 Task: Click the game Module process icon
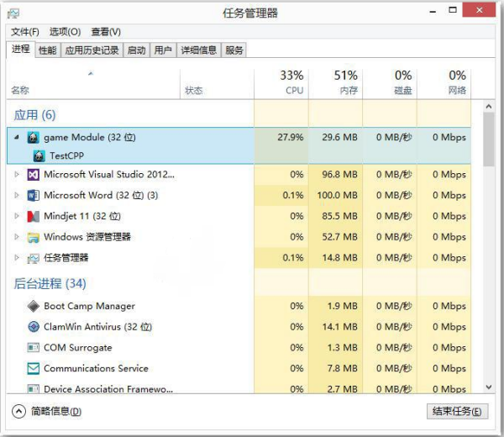pos(34,137)
